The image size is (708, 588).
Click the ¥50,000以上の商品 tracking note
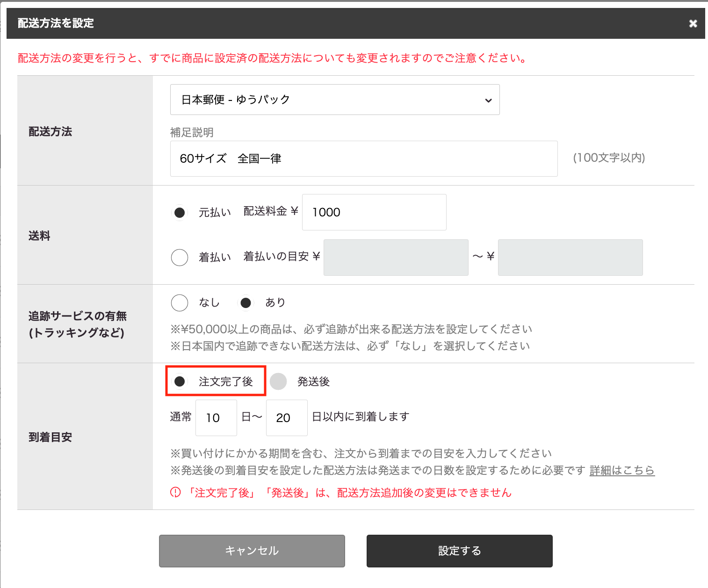[351, 329]
